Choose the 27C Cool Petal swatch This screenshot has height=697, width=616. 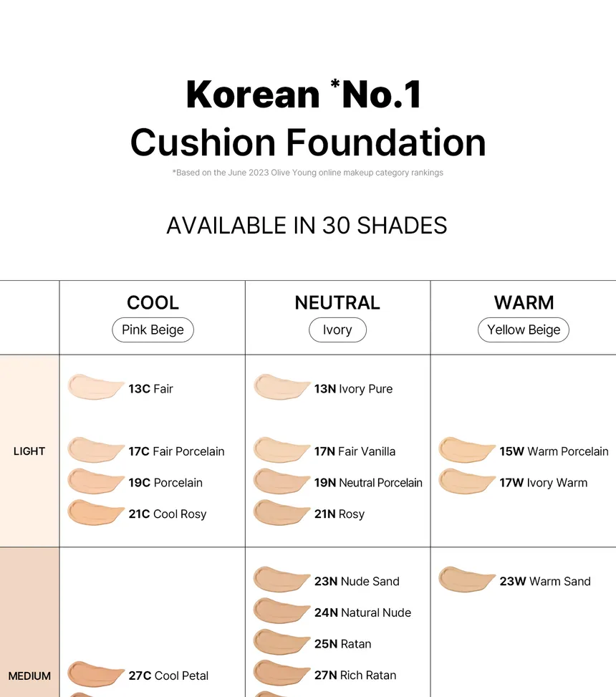(x=95, y=674)
